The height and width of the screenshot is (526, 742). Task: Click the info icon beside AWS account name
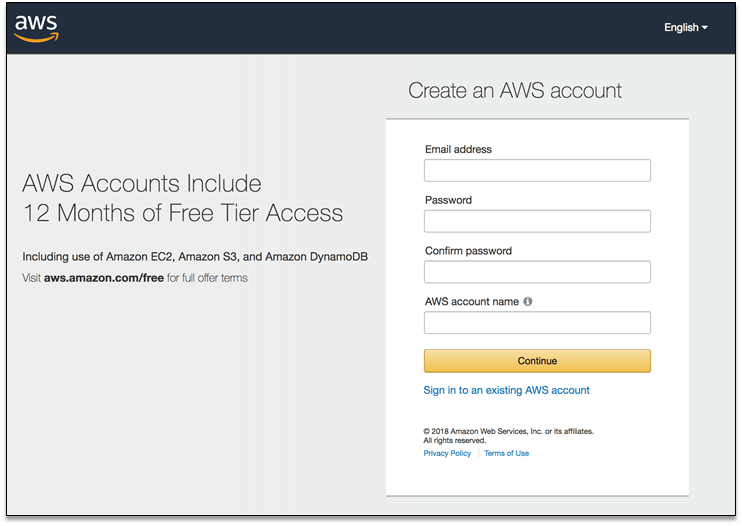point(528,302)
